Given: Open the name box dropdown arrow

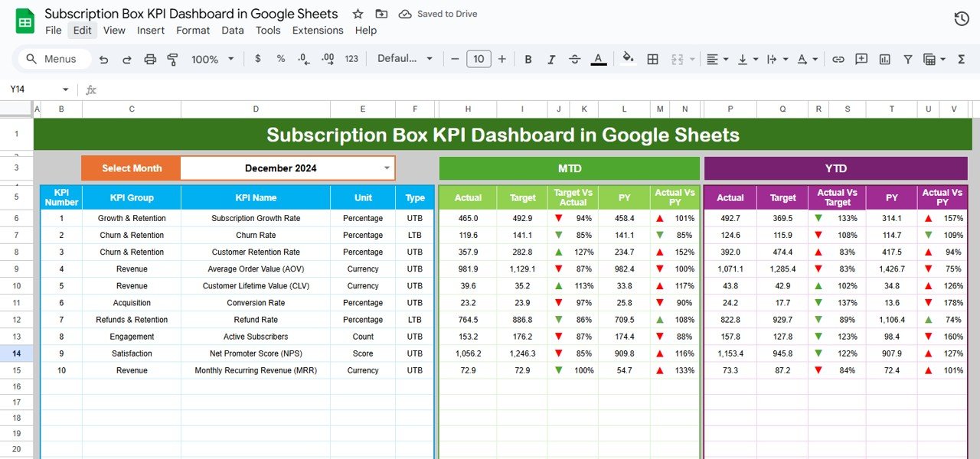Looking at the screenshot, I should pyautogui.click(x=65, y=90).
